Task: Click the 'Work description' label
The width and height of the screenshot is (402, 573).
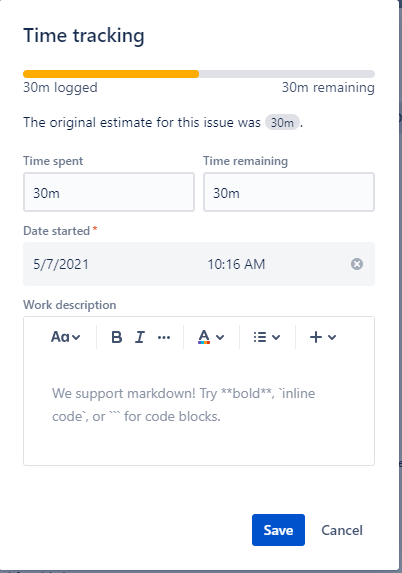Action: (70, 305)
